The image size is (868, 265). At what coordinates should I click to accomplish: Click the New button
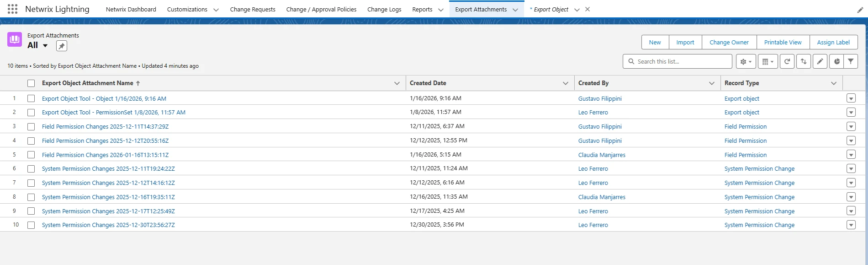pos(655,42)
